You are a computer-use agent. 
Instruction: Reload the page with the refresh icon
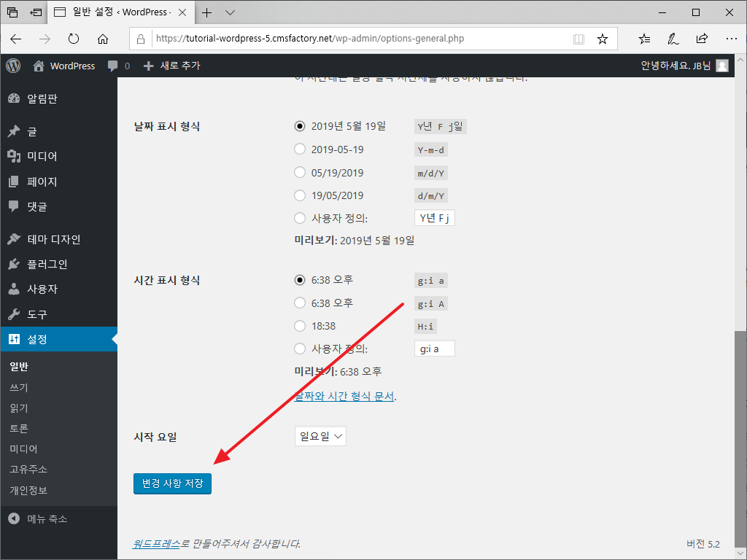click(x=74, y=39)
